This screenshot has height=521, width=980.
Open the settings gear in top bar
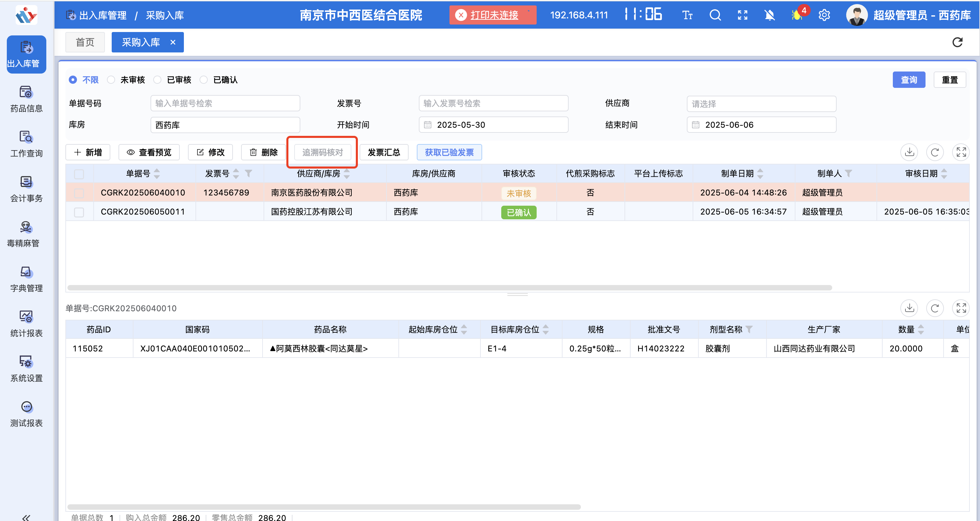coord(824,15)
